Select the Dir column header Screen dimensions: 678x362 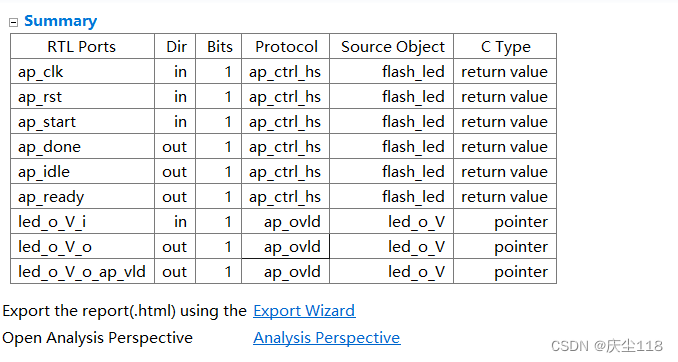click(175, 46)
